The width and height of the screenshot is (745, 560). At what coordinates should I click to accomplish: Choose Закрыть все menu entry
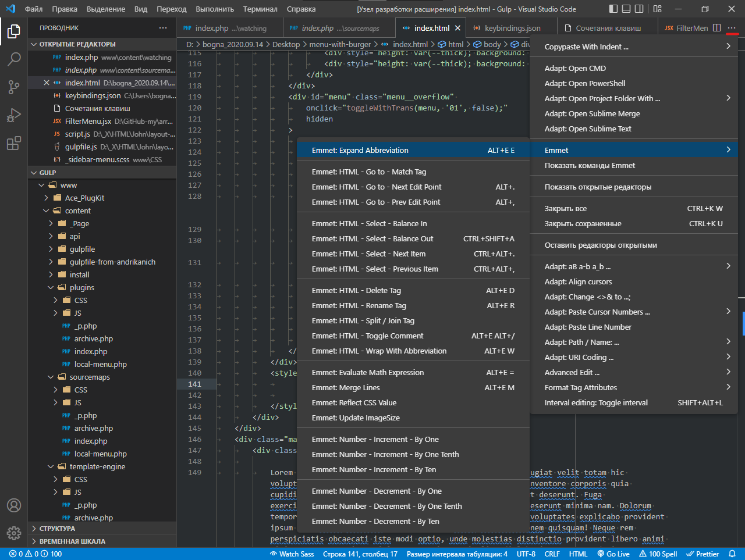pyautogui.click(x=634, y=209)
